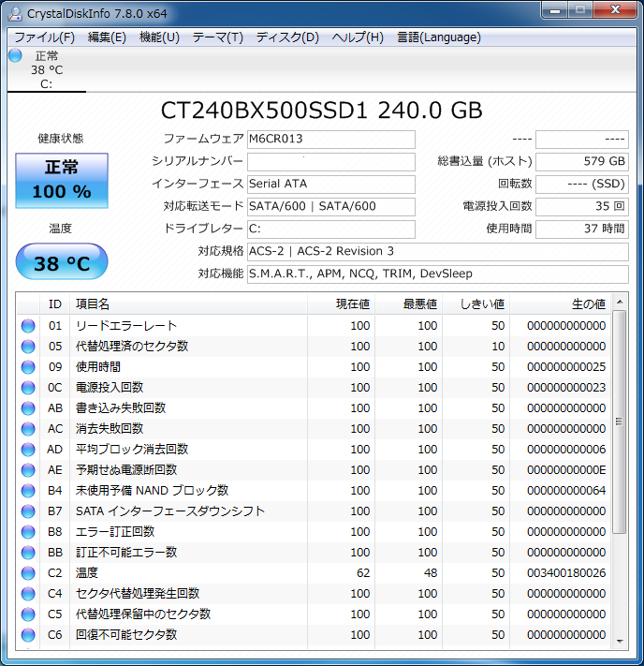
Task: Click status circle for C5 代替処理保留中のセクタ数
Action: click(x=28, y=614)
